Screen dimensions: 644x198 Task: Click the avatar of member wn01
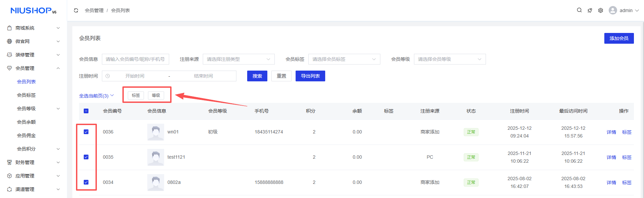pos(155,132)
